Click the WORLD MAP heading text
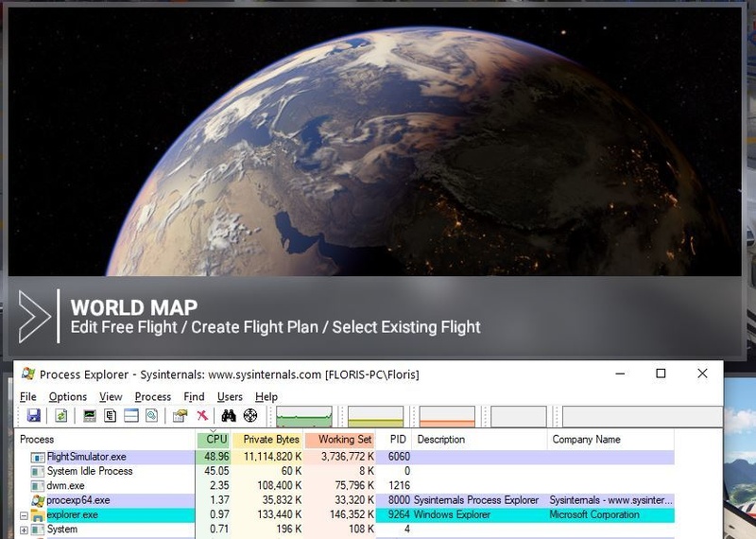This screenshot has width=756, height=539. click(x=134, y=308)
